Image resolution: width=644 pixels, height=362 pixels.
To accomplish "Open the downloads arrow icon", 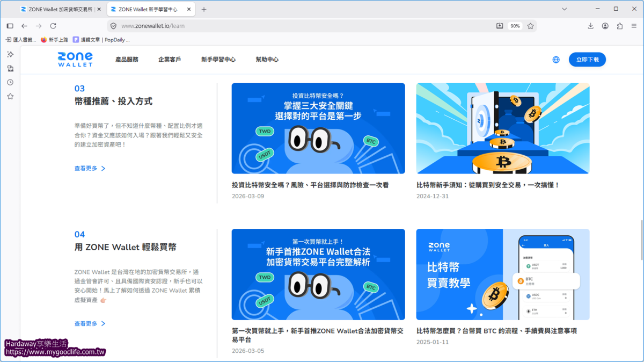I will [x=590, y=26].
